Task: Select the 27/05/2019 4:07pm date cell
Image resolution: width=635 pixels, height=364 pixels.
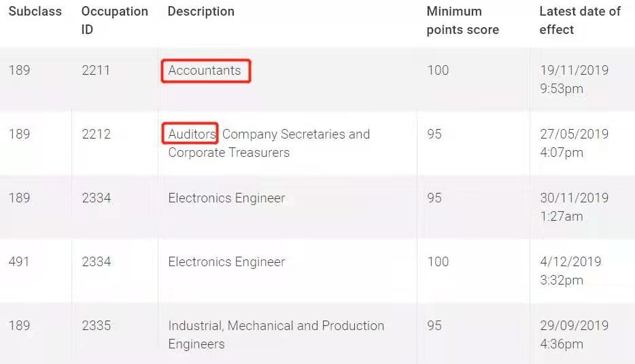Action: coord(574,143)
